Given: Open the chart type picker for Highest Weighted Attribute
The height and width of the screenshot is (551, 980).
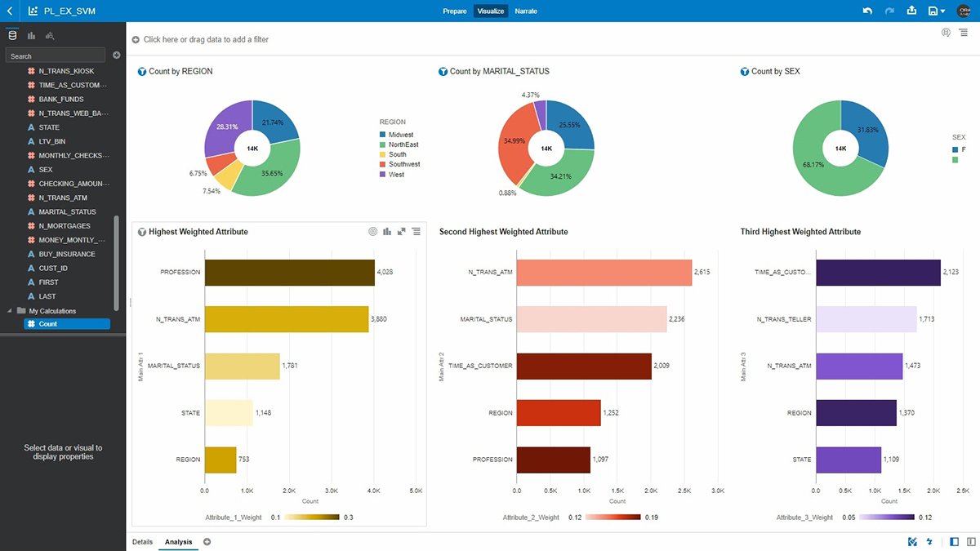Looking at the screenshot, I should (x=386, y=231).
